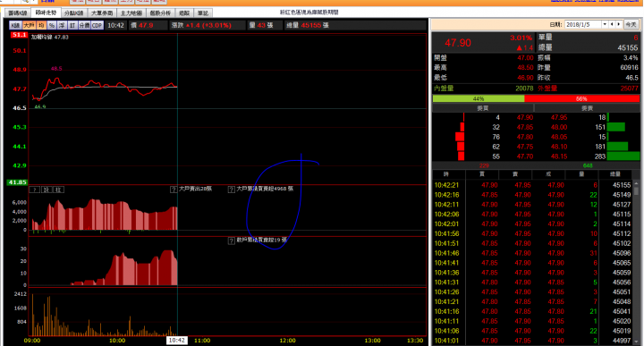Click the 加權均線 47.83 label
The image size is (644, 346).
tap(50, 38)
